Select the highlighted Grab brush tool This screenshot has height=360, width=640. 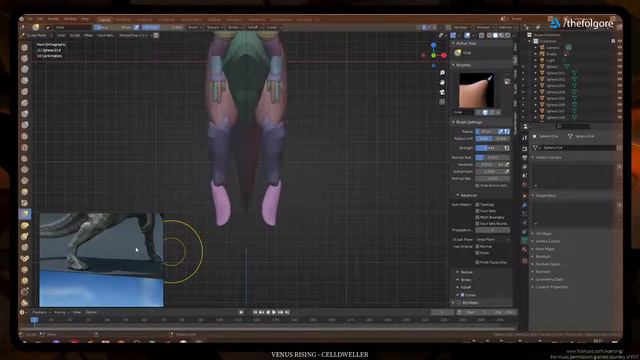pos(24,213)
